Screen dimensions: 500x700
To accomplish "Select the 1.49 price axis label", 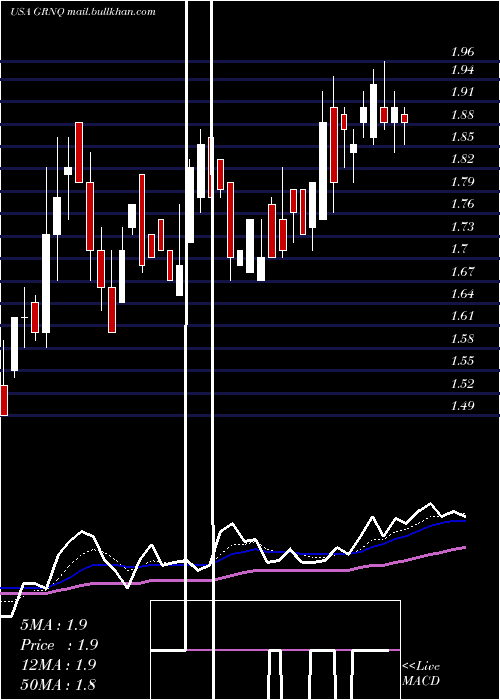I will click(x=462, y=406).
